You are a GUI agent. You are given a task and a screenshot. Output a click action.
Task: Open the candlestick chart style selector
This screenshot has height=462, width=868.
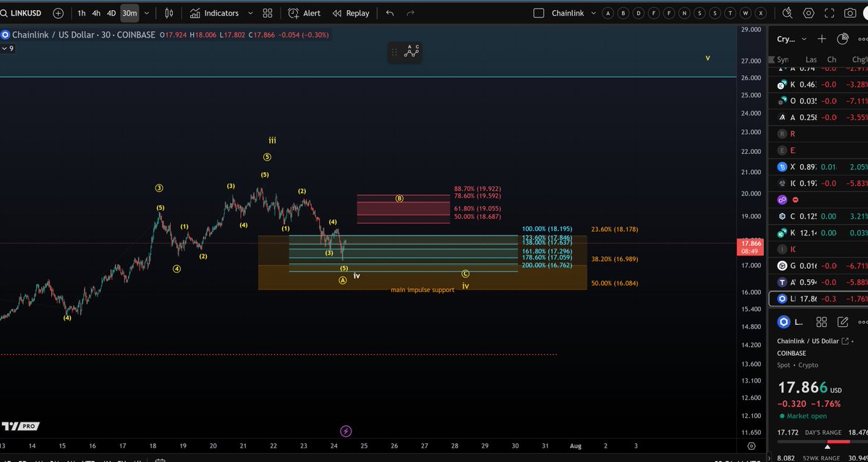(x=169, y=13)
